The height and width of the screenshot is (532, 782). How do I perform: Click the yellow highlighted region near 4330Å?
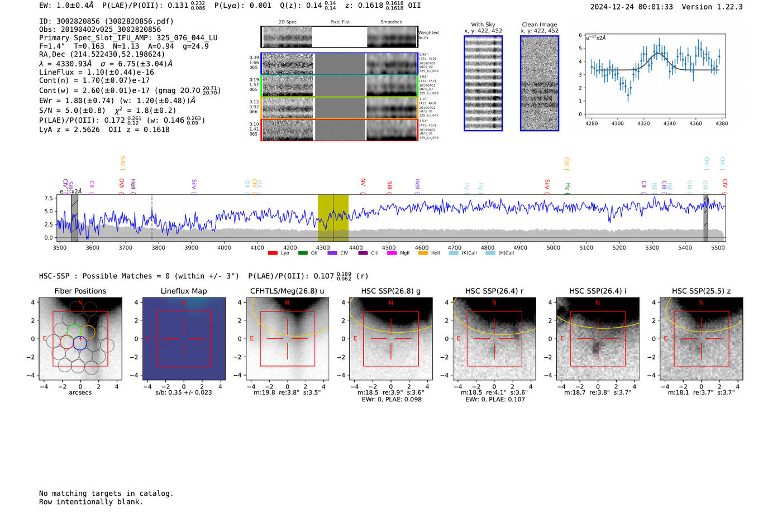click(x=333, y=218)
